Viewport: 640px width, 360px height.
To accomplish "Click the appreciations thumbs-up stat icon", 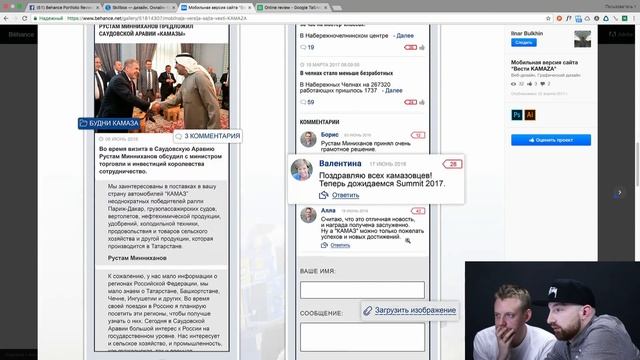I will tap(530, 84).
